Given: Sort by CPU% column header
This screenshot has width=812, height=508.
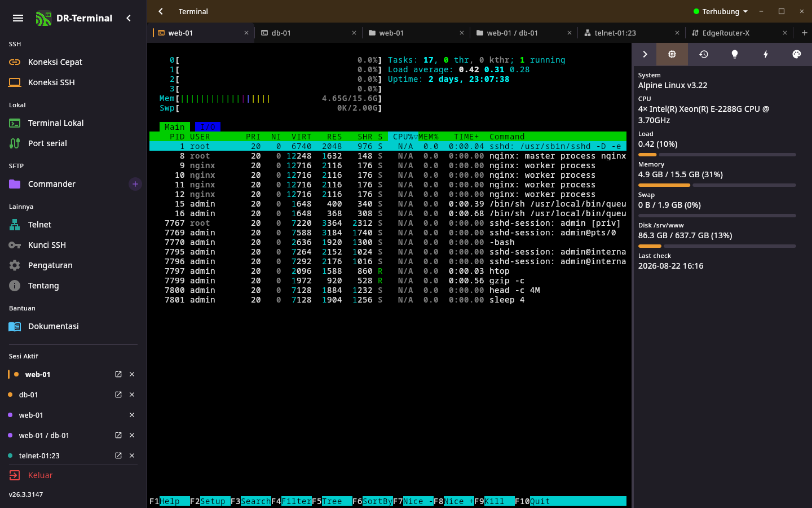Looking at the screenshot, I should coord(403,137).
